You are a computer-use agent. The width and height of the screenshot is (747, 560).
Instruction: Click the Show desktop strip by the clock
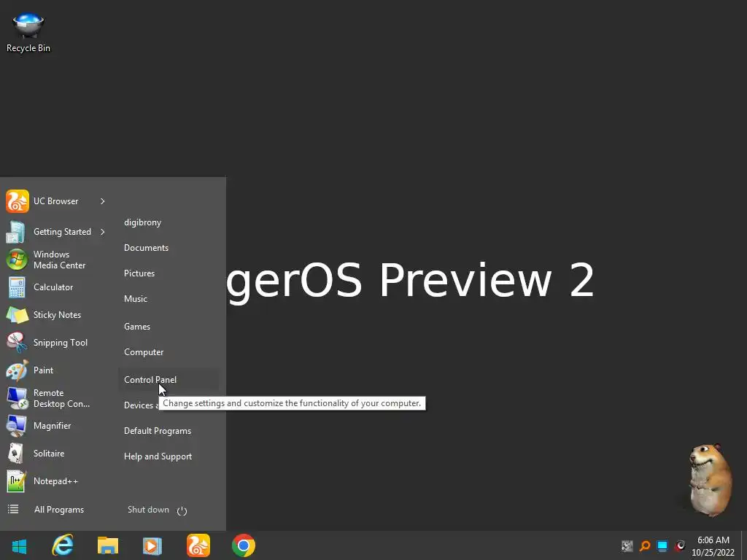743,545
